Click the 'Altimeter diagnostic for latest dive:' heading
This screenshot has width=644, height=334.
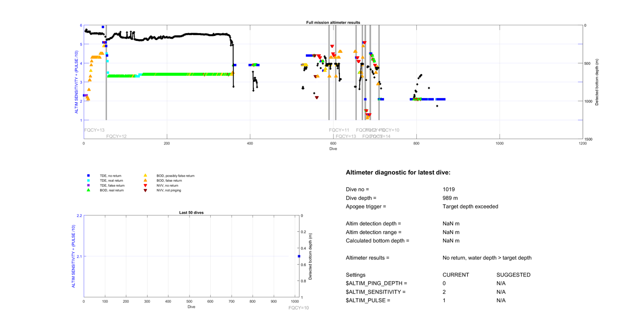398,173
